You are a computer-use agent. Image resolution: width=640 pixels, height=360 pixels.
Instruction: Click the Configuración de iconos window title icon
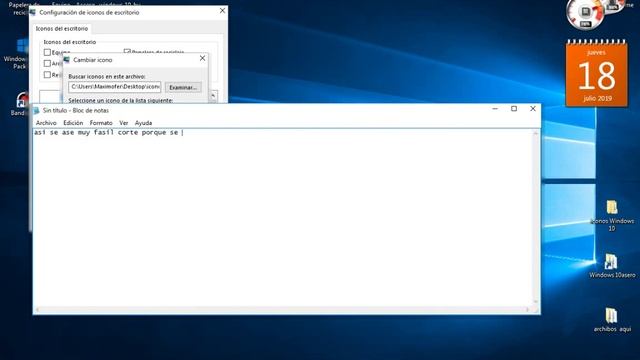click(33, 13)
